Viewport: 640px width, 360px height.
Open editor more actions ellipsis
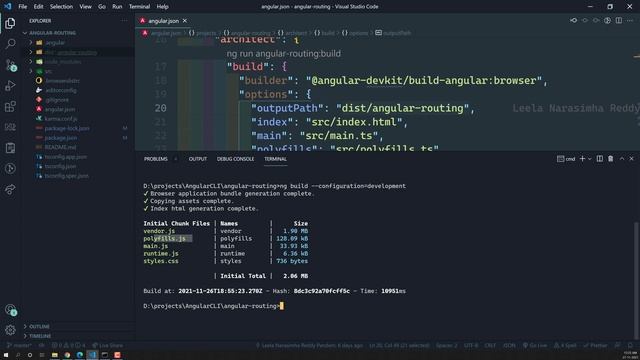pos(630,20)
